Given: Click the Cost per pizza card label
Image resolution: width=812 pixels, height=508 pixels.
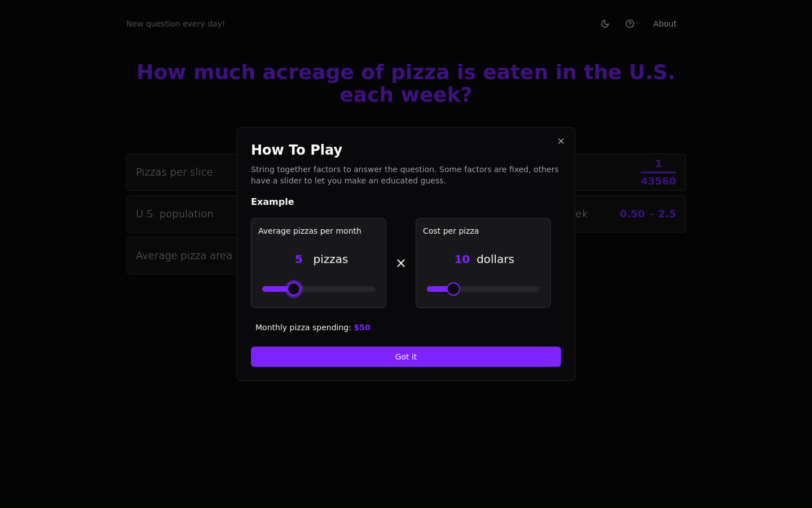Looking at the screenshot, I should pos(451,231).
